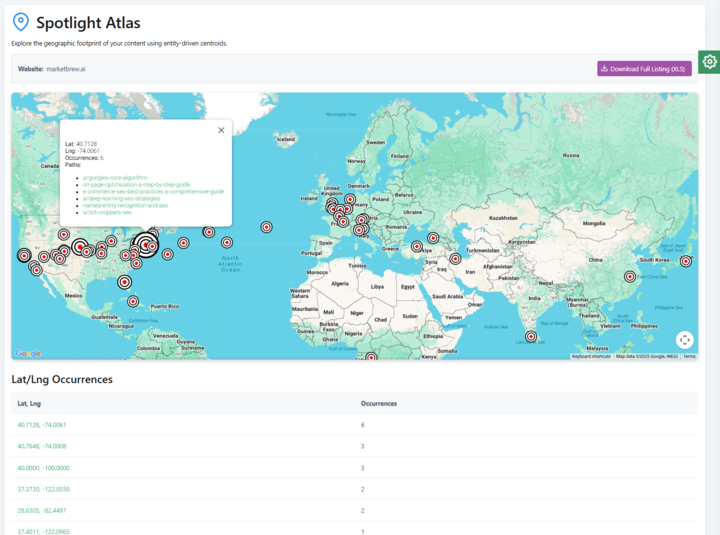Screen dimensions: 720x535
Task: Open e-commerce-seo-best-practices link
Action: coord(153,191)
